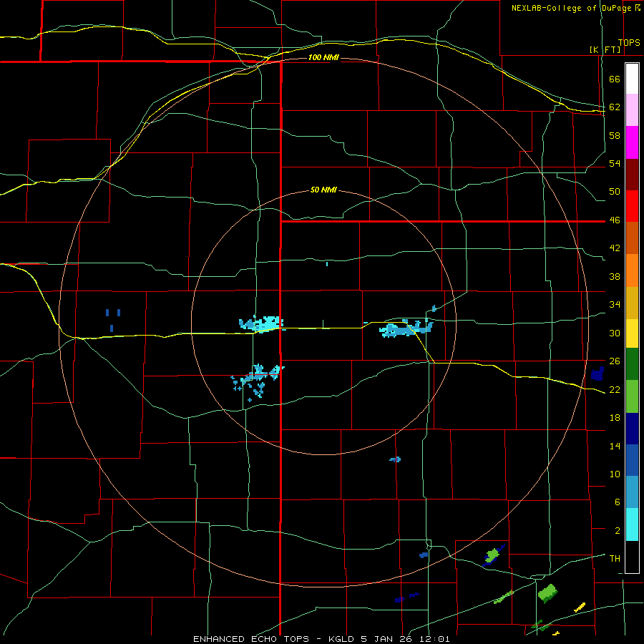Select the "[K FT]" units label
The height and width of the screenshot is (644, 644).
tap(605, 50)
